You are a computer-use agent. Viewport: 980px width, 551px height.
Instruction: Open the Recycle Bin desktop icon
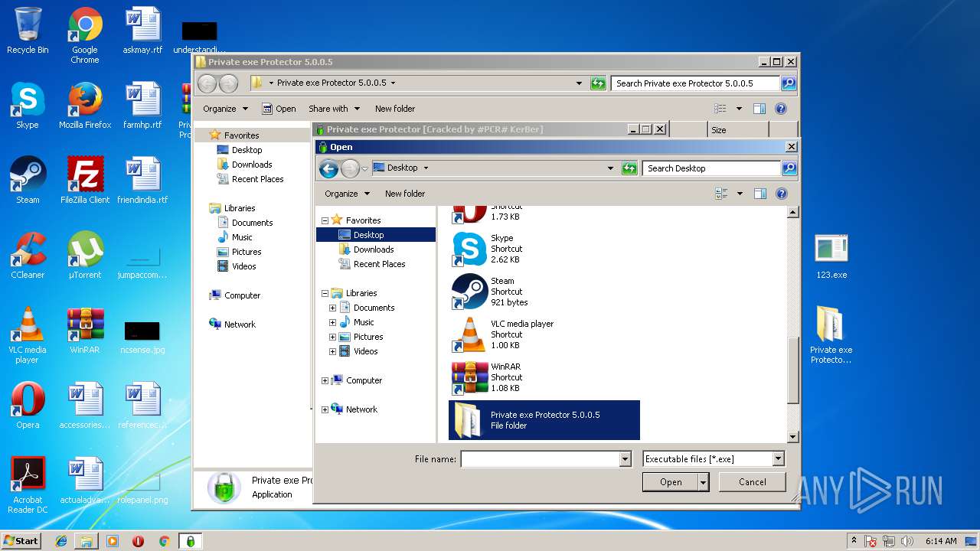[x=28, y=31]
